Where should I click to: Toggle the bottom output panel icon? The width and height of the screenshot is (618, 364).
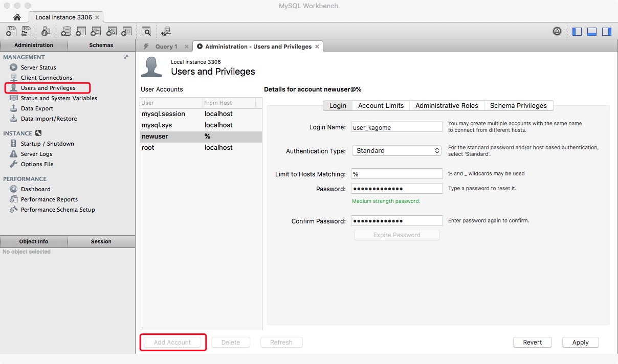(x=592, y=32)
